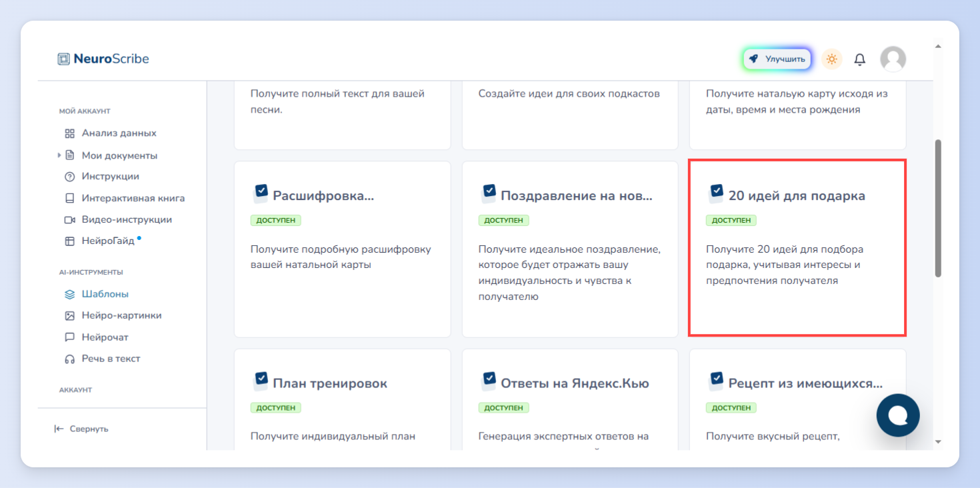Image resolution: width=980 pixels, height=488 pixels.
Task: Click the Анализ данных grid icon
Action: pos(69,133)
